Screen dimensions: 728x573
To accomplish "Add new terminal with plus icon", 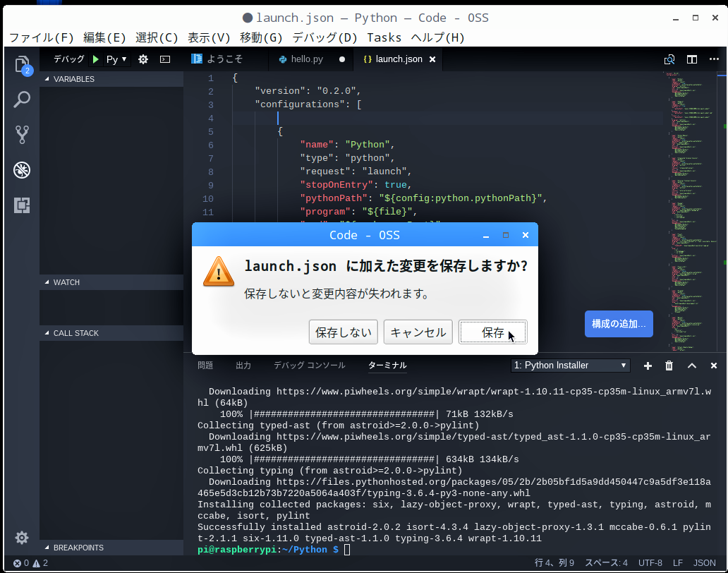I will coord(648,366).
